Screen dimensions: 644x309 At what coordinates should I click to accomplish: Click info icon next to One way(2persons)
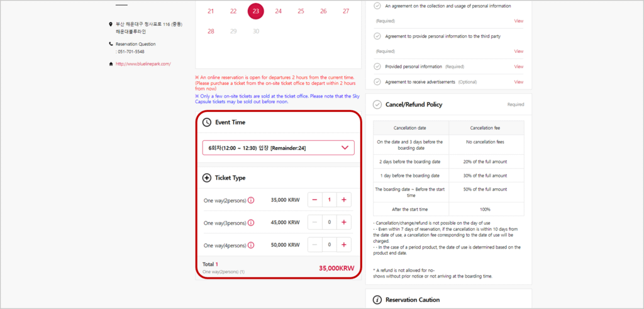click(x=252, y=201)
